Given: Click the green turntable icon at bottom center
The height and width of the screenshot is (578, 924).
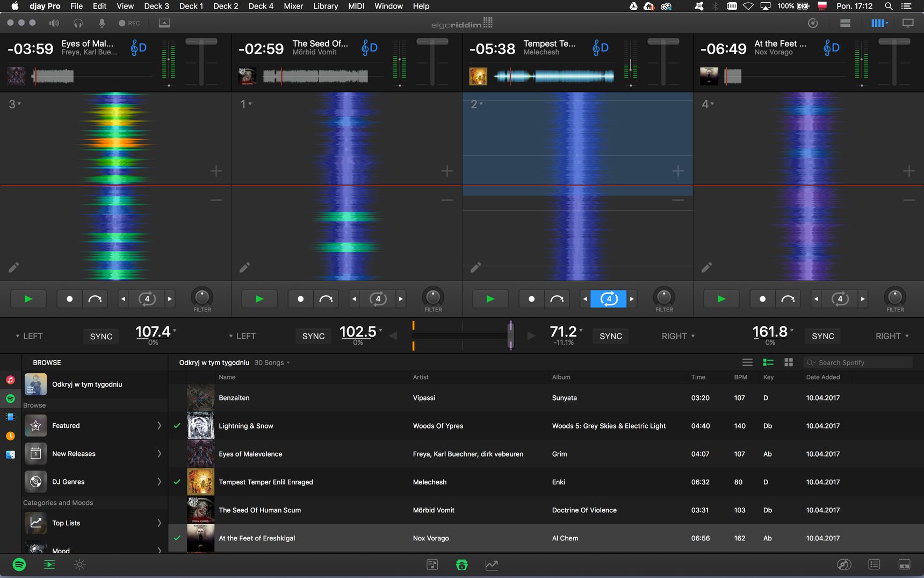Looking at the screenshot, I should pos(461,565).
